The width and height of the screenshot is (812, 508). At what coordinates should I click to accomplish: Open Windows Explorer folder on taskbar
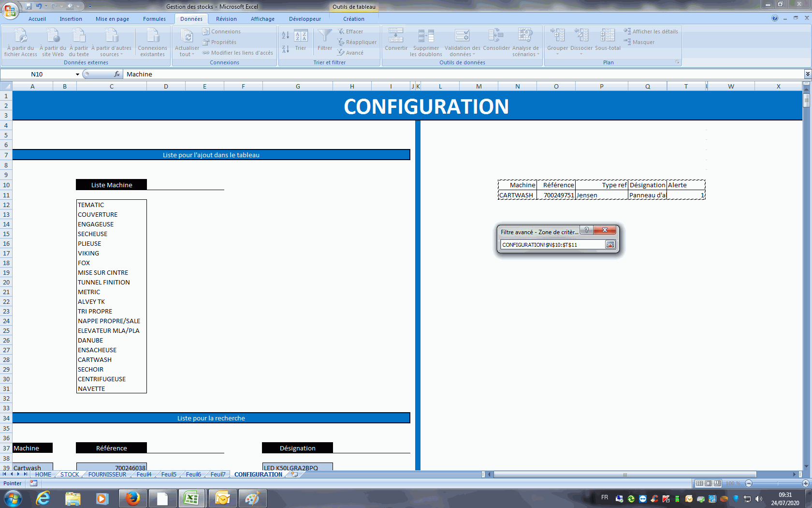point(72,498)
